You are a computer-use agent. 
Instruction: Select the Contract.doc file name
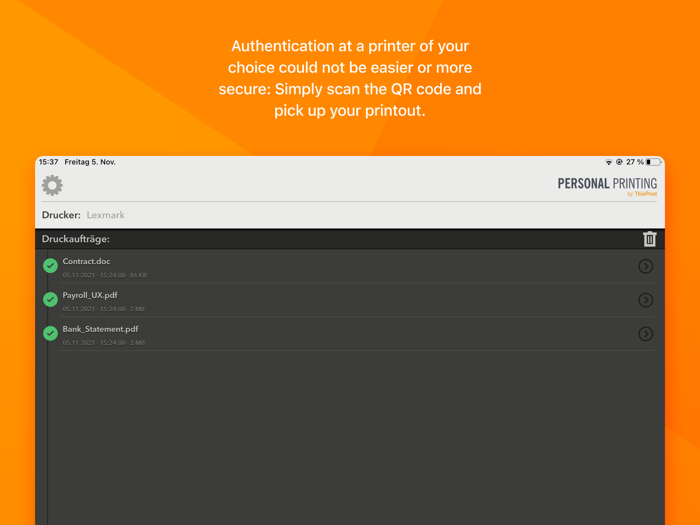(x=86, y=261)
